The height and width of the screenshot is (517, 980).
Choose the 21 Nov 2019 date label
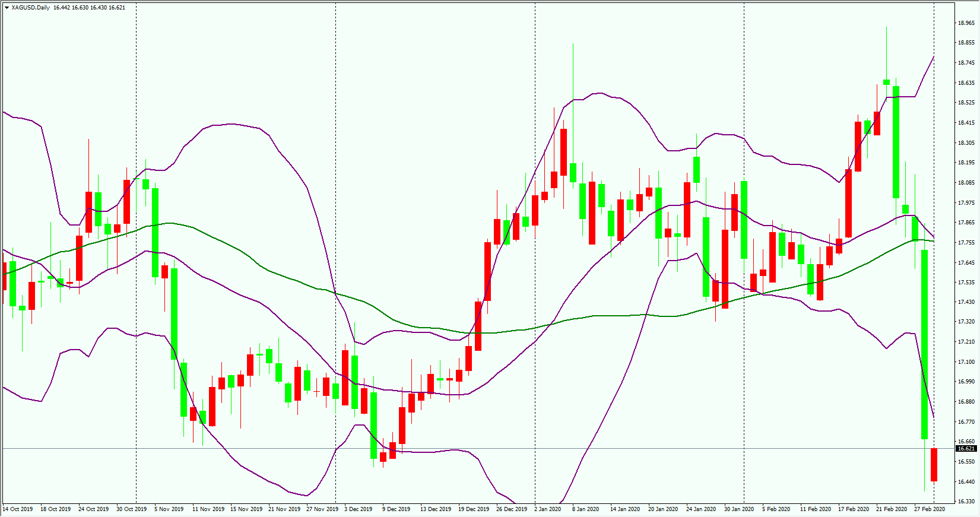[284, 509]
